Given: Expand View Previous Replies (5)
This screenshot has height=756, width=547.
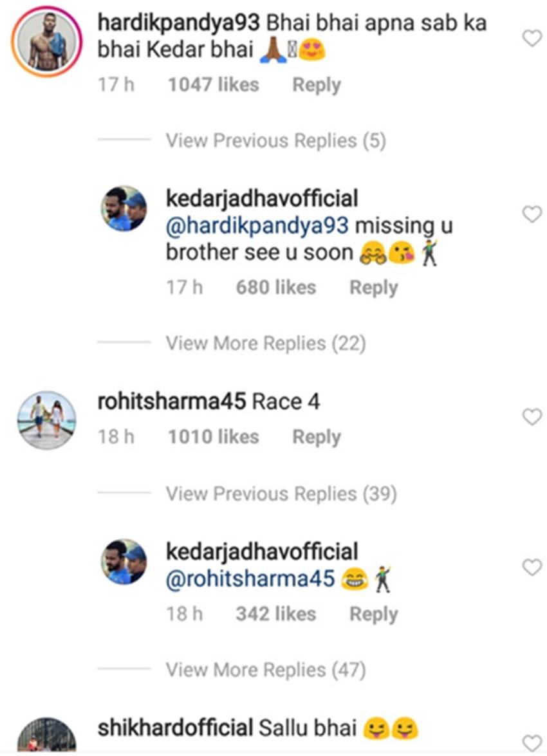Looking at the screenshot, I should click(x=275, y=140).
